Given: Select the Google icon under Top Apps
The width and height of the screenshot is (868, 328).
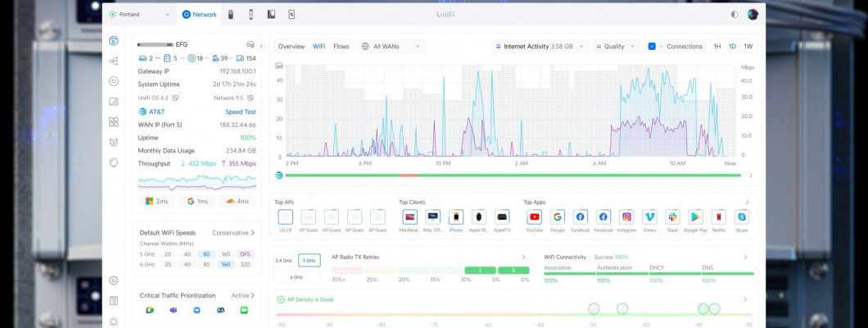Looking at the screenshot, I should pos(558,217).
